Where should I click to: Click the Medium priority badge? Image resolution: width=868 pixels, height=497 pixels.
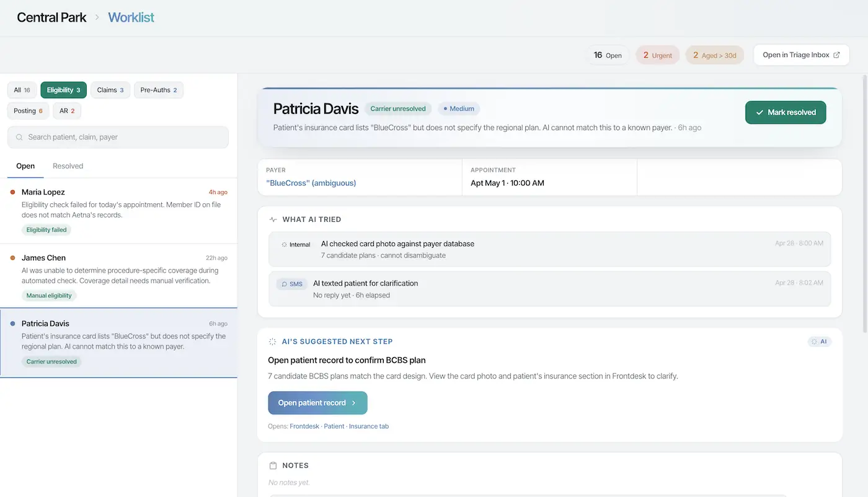click(459, 108)
